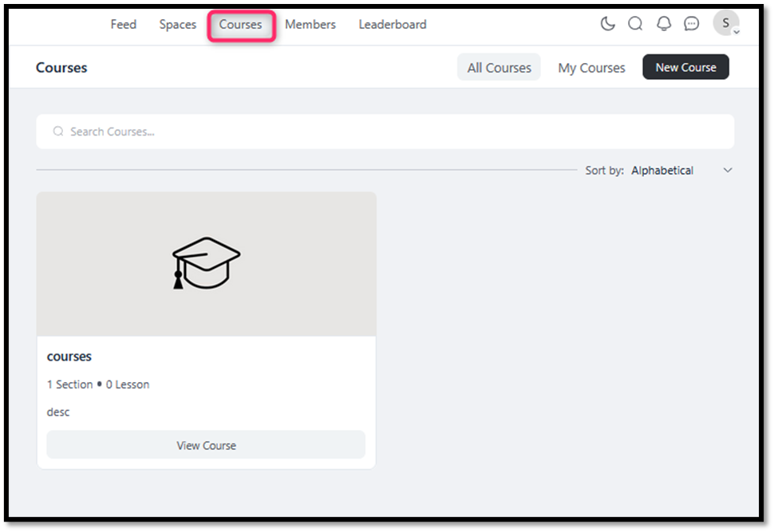Open search using the top magnifier icon

point(635,24)
